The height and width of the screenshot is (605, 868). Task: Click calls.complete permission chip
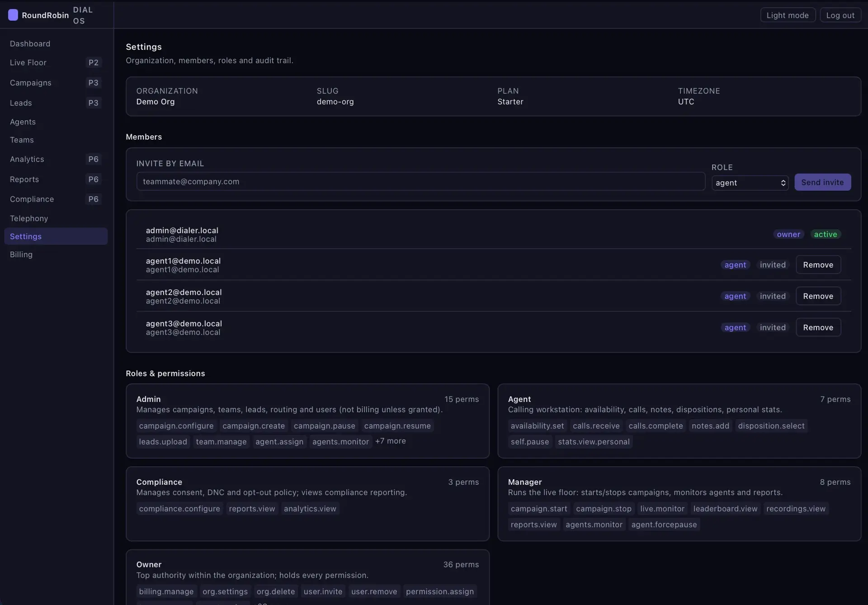656,425
